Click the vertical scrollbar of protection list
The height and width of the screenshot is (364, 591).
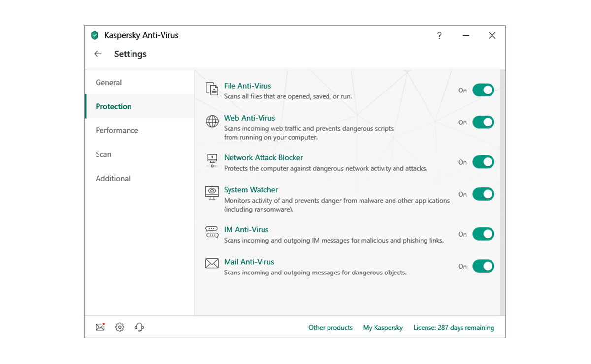pyautogui.click(x=502, y=192)
